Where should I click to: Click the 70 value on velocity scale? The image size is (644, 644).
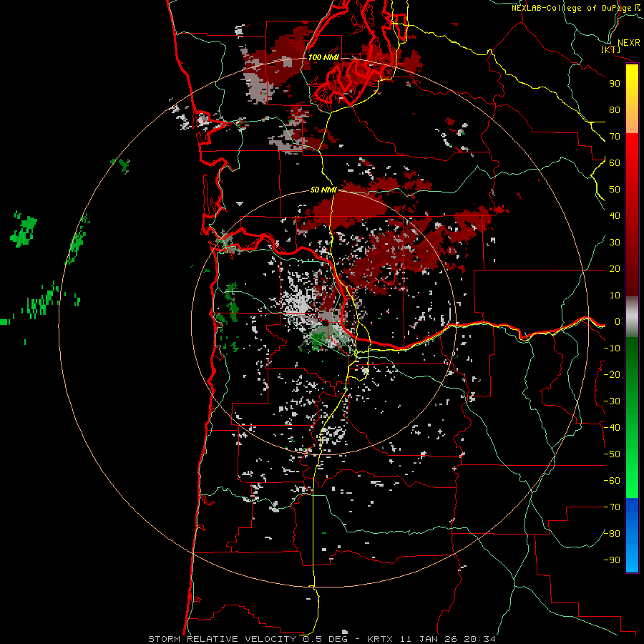[x=615, y=137]
